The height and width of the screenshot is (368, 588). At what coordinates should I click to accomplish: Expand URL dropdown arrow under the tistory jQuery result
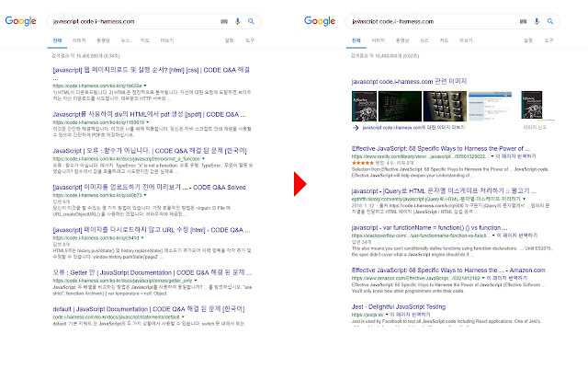525,199
